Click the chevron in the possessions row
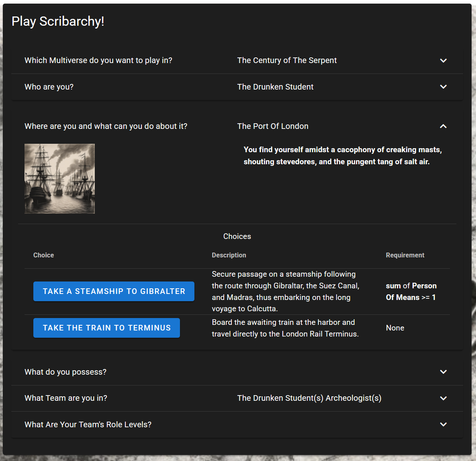476x461 pixels. [x=443, y=372]
